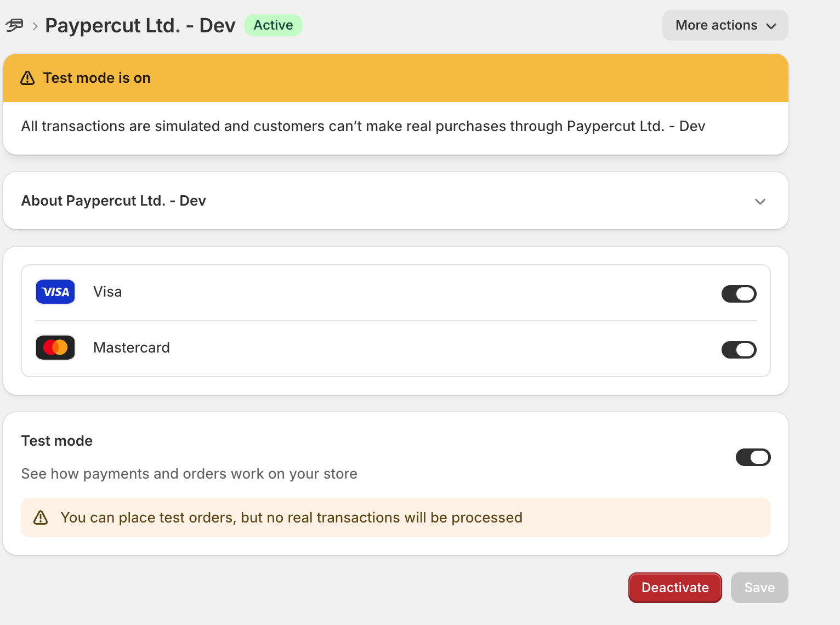Click the Mastercard logo
Image resolution: width=840 pixels, height=625 pixels.
click(x=55, y=348)
